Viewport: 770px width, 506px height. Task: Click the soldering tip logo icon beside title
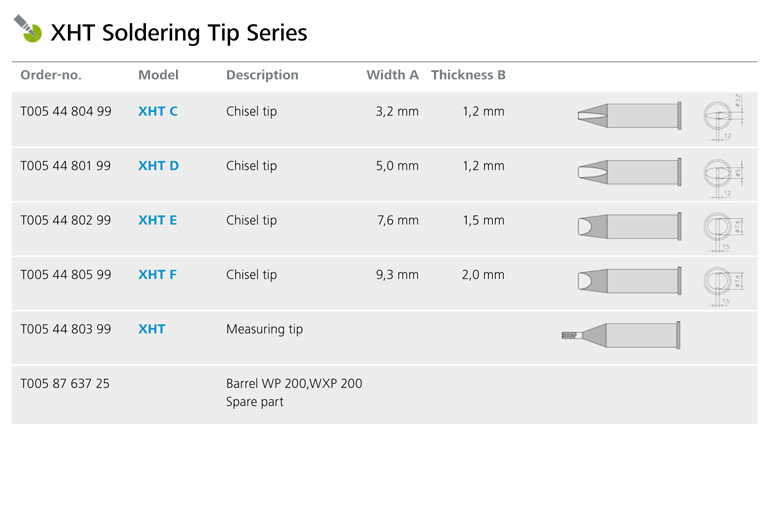pyautogui.click(x=28, y=28)
